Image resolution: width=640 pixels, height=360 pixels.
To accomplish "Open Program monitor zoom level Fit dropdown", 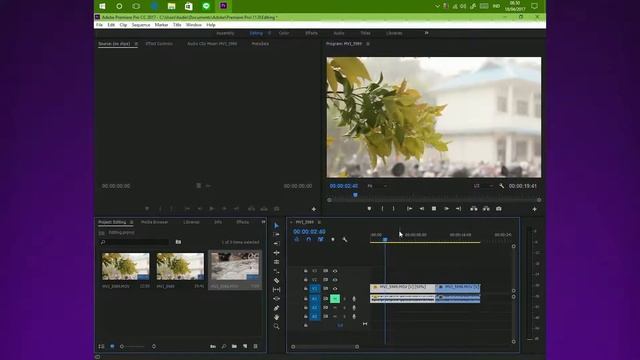I will 377,186.
